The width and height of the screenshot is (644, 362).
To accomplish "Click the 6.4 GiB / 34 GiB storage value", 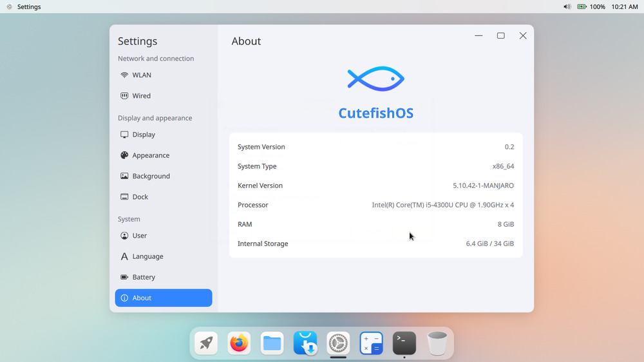I will (489, 243).
